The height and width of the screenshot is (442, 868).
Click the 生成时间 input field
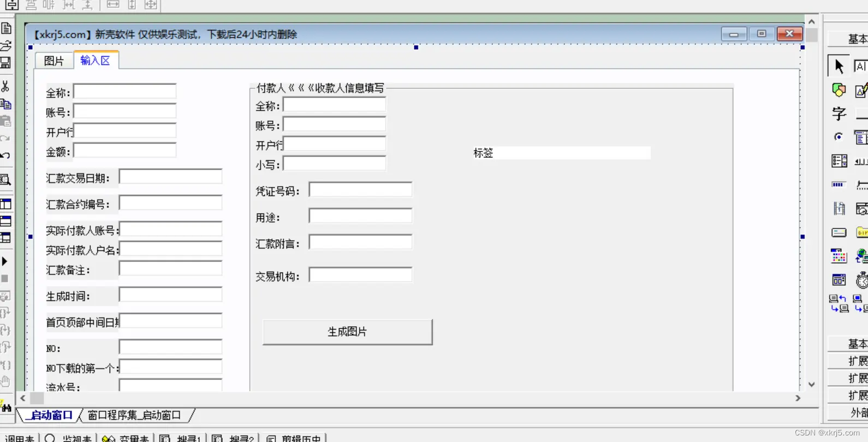coord(170,294)
